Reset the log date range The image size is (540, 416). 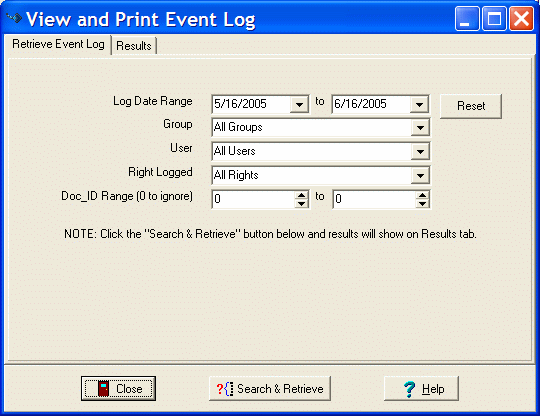471,106
